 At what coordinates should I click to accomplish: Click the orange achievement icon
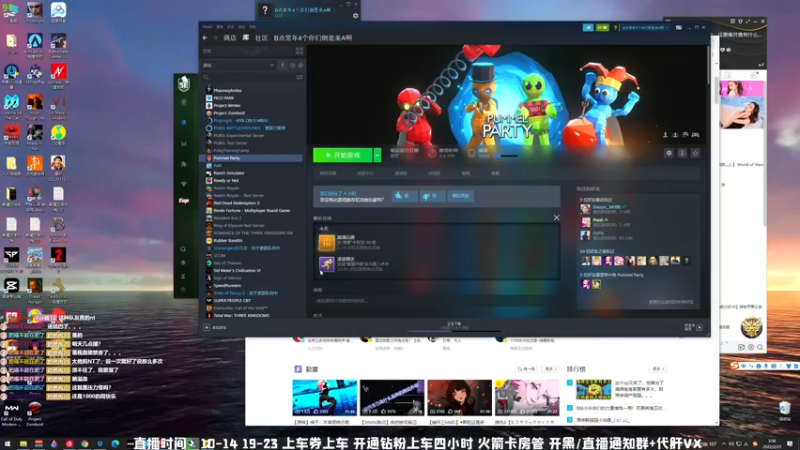click(327, 242)
